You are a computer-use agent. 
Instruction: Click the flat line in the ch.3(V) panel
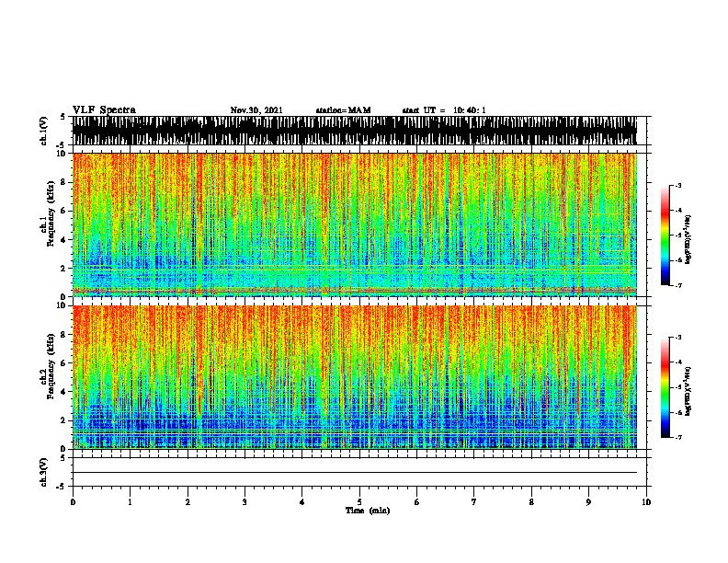pos(355,473)
